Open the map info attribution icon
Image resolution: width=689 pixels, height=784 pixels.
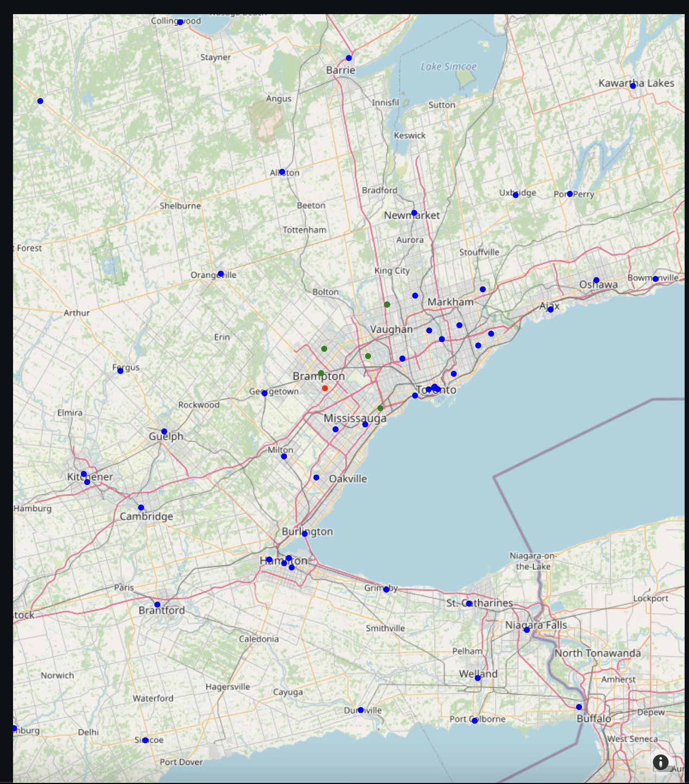pyautogui.click(x=660, y=762)
